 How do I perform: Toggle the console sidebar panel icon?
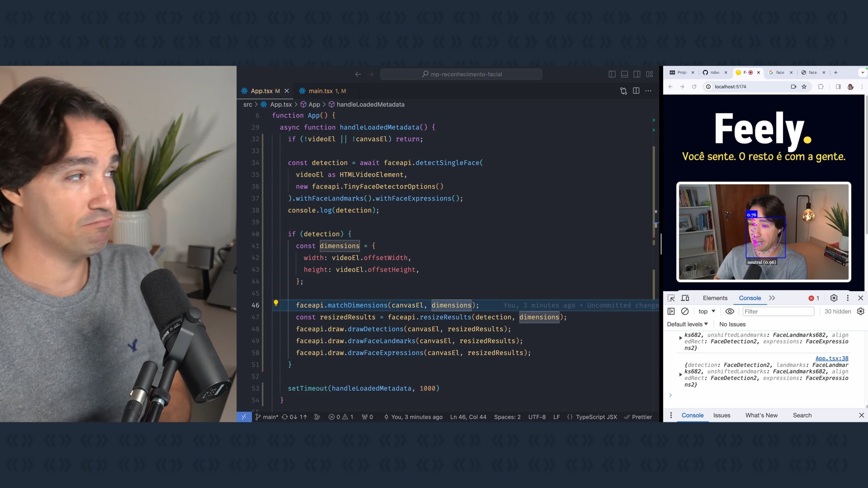click(671, 311)
